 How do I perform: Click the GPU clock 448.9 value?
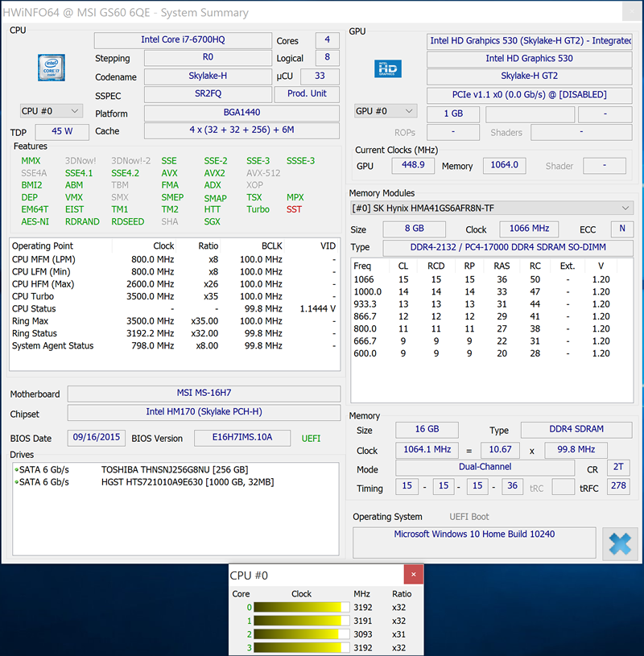tap(413, 165)
